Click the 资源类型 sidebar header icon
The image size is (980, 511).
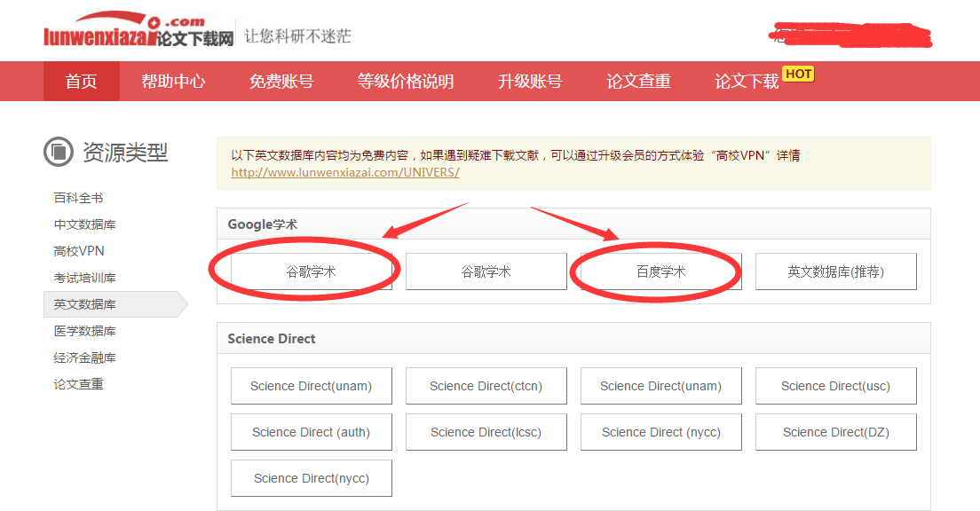(59, 153)
